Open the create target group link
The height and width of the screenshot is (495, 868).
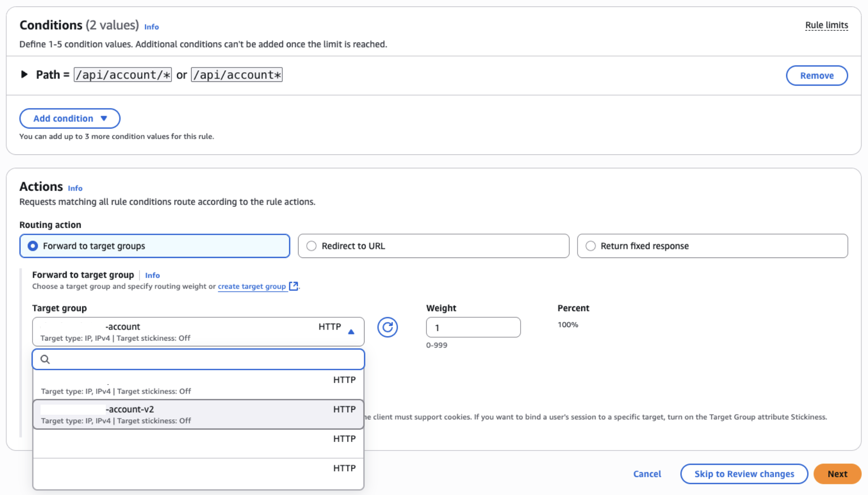click(x=252, y=286)
